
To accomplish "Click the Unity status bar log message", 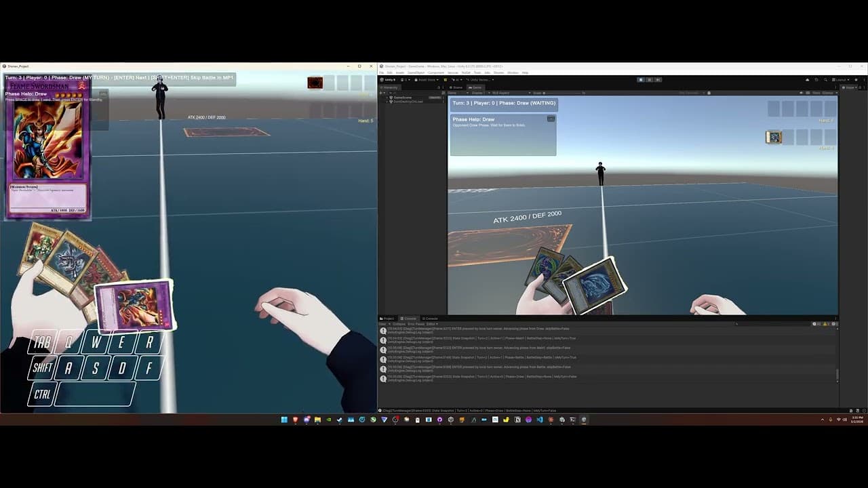I will pos(469,411).
